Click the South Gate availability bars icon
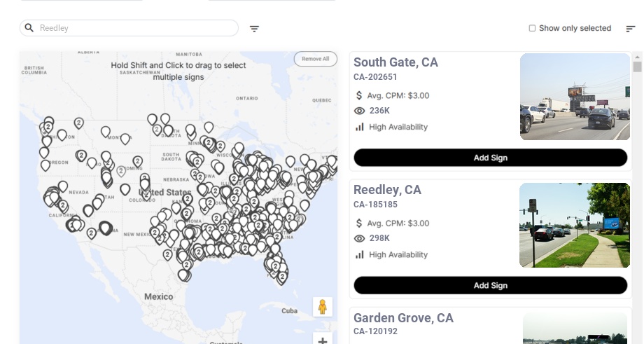Viewport: 644px width, 344px height. pyautogui.click(x=360, y=127)
